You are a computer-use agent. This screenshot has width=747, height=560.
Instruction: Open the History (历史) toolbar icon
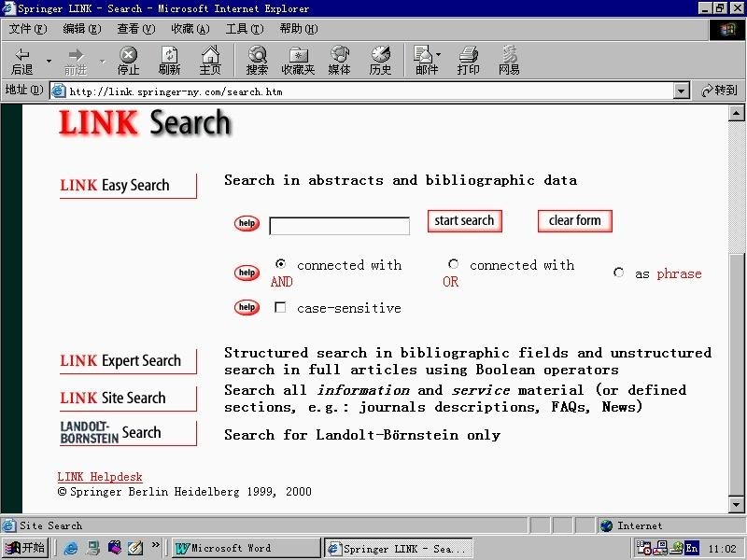[x=380, y=61]
